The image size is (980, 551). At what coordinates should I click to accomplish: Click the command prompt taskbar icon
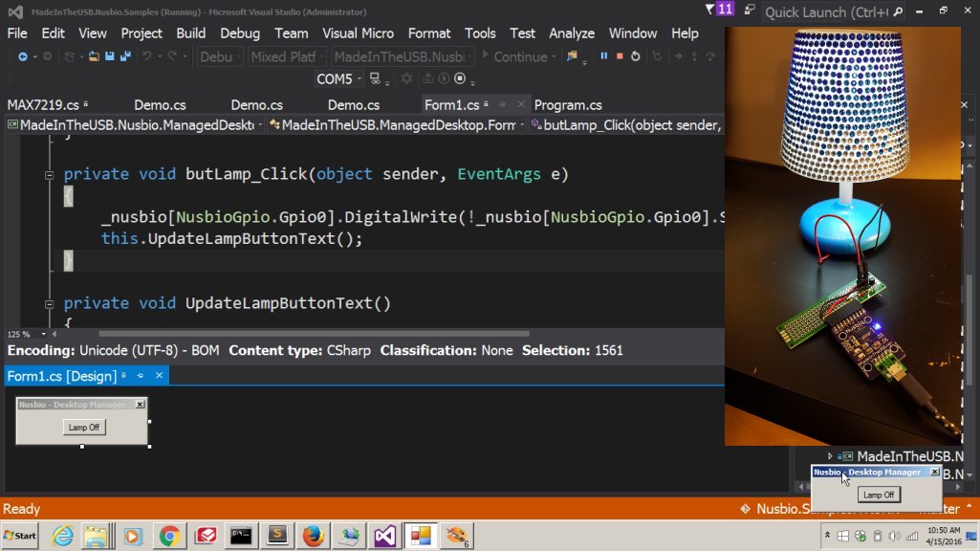click(x=241, y=536)
